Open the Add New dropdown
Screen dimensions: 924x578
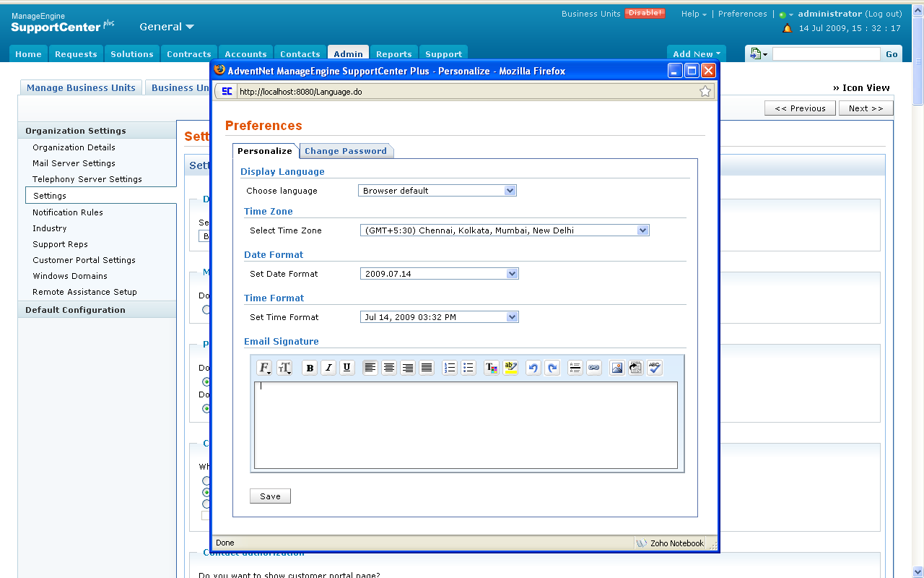(x=697, y=54)
